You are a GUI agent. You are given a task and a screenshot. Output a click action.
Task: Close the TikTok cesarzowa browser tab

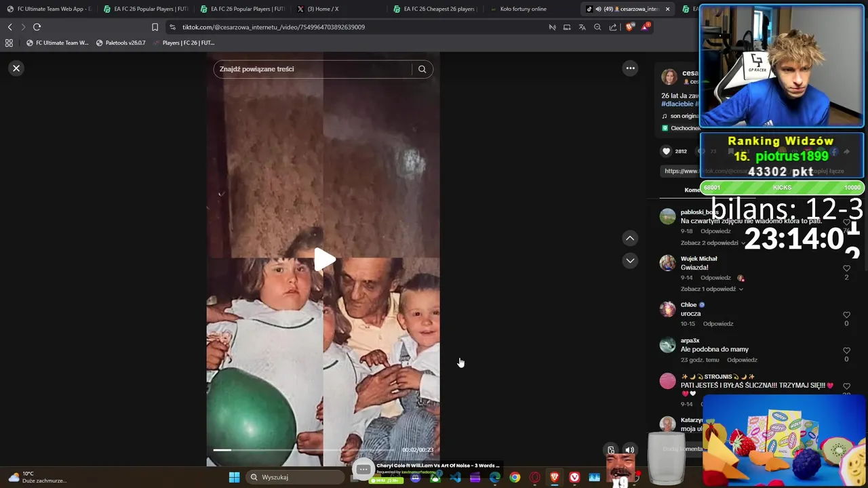(x=667, y=9)
